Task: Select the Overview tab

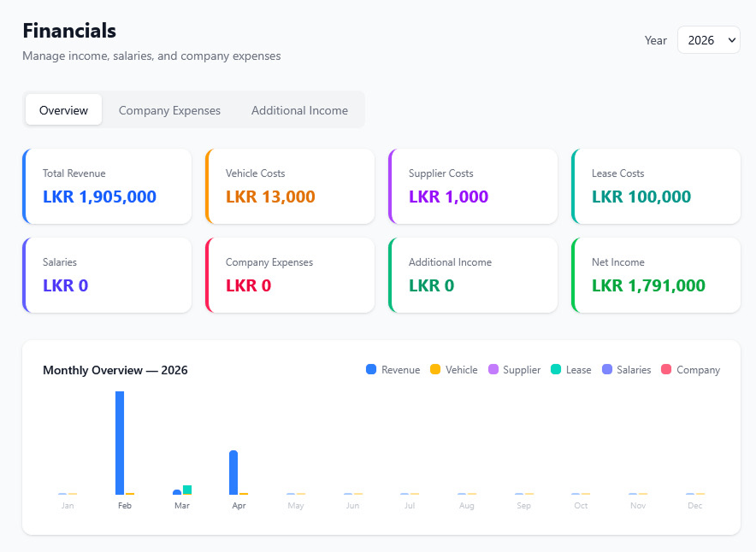Action: (63, 109)
